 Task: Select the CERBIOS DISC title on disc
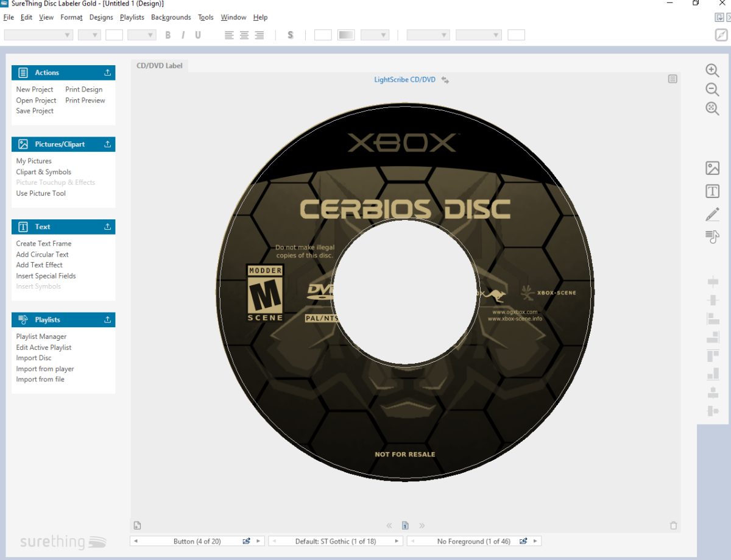405,210
